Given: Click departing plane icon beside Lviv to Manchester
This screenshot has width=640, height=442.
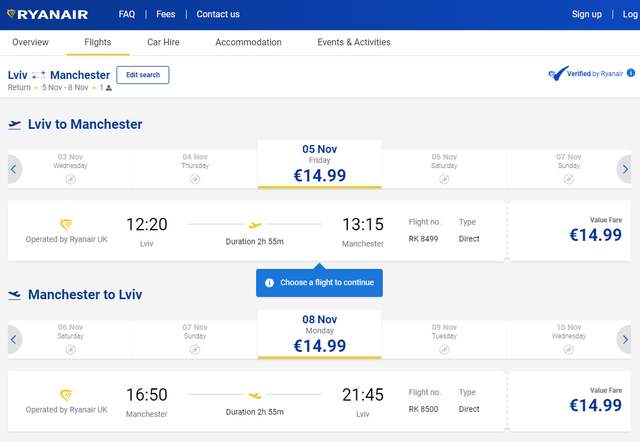Looking at the screenshot, I should point(15,125).
